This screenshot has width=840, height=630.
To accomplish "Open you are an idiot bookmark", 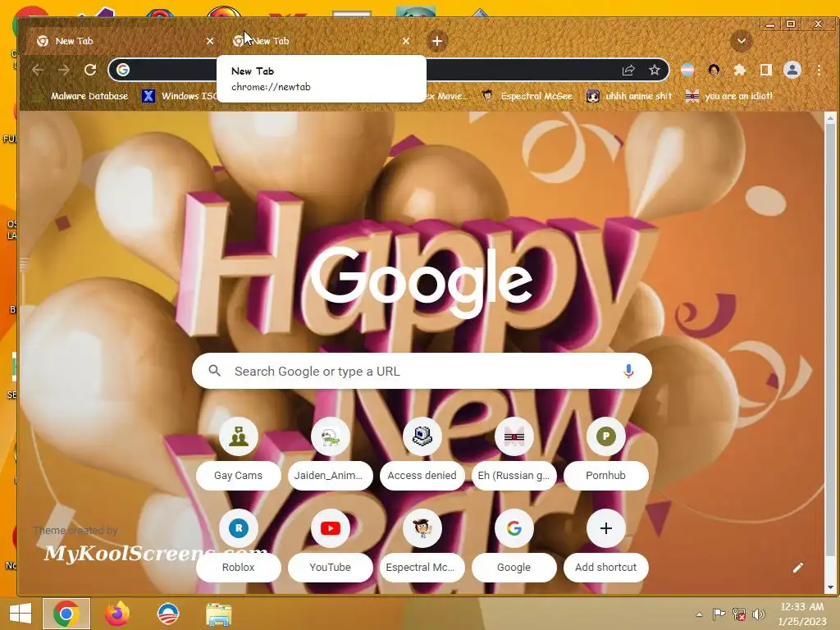I will (729, 96).
